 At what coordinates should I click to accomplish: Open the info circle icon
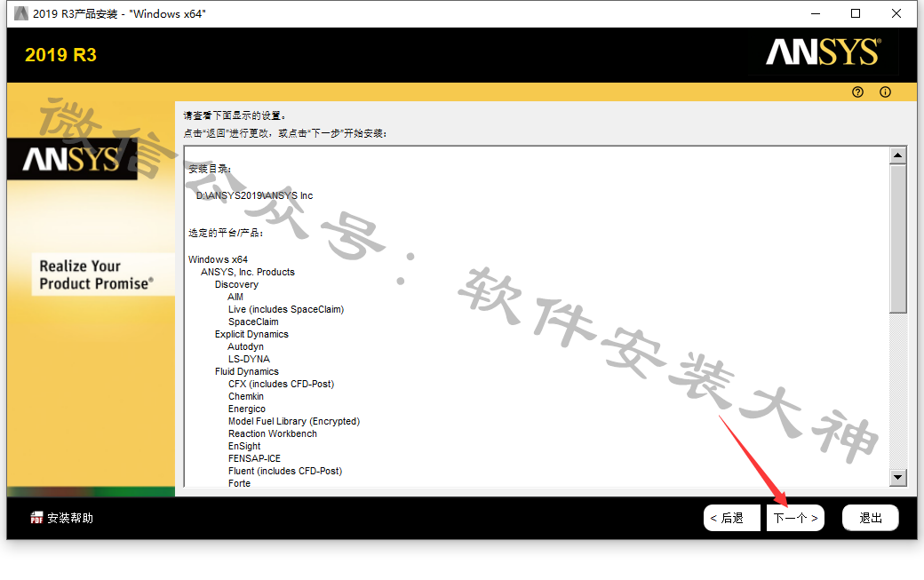885,91
